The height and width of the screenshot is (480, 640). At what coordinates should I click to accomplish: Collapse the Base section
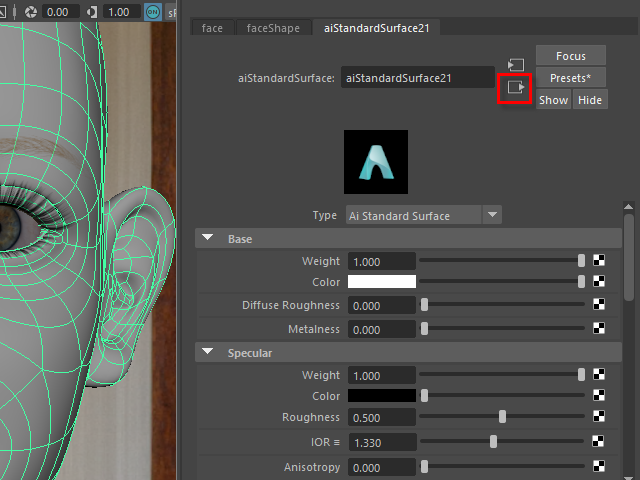point(208,239)
